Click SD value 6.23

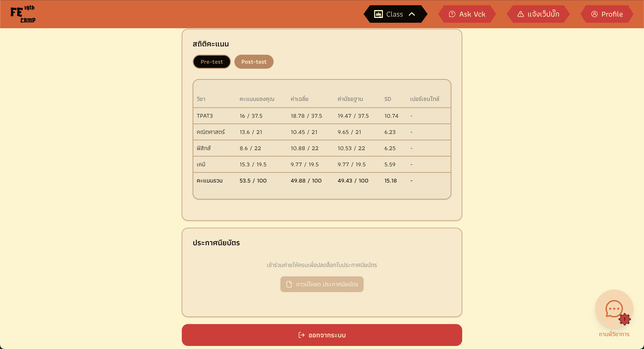tap(390, 132)
